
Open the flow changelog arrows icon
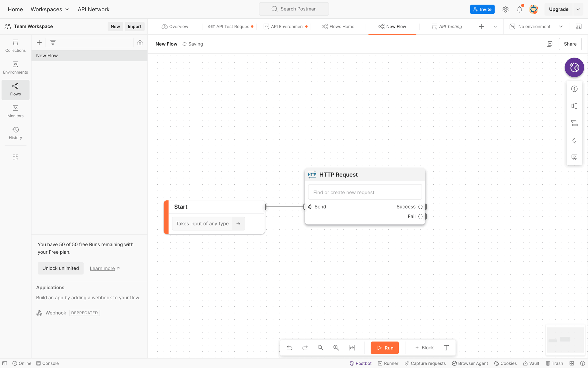point(574,140)
